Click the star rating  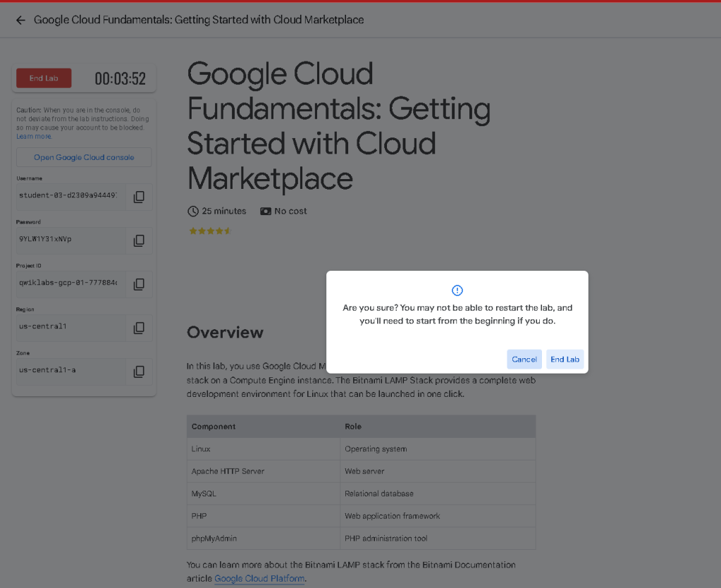pos(210,231)
